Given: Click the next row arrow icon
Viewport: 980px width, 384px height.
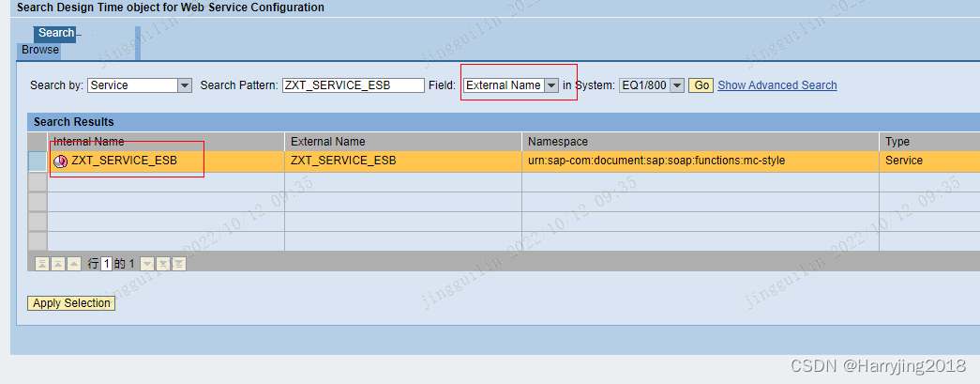Looking at the screenshot, I should click(147, 264).
